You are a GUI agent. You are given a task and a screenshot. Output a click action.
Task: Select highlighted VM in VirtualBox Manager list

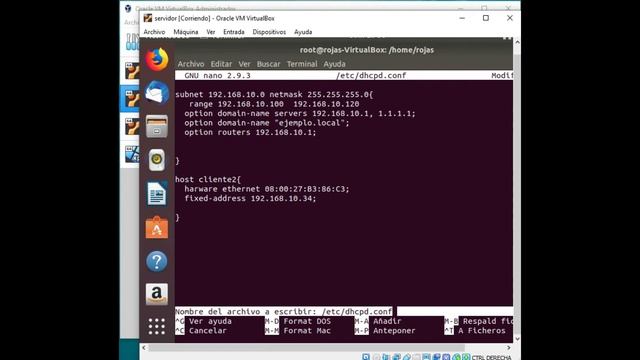(x=130, y=99)
